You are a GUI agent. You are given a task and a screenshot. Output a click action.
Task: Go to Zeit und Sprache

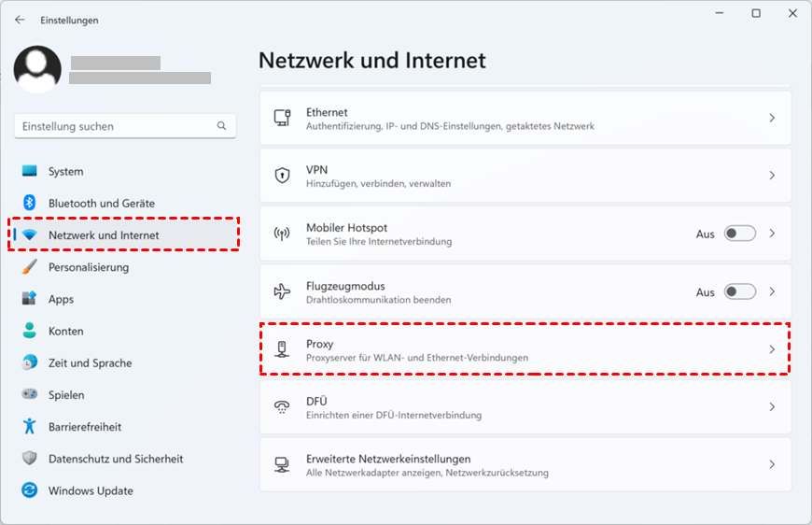(90, 362)
